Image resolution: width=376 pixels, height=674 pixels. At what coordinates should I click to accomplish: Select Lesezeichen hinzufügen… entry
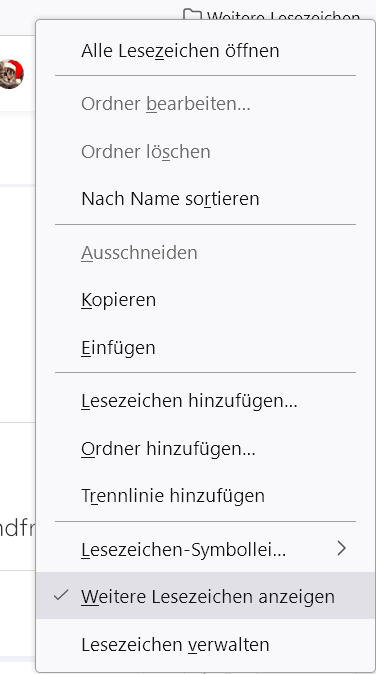205,401
